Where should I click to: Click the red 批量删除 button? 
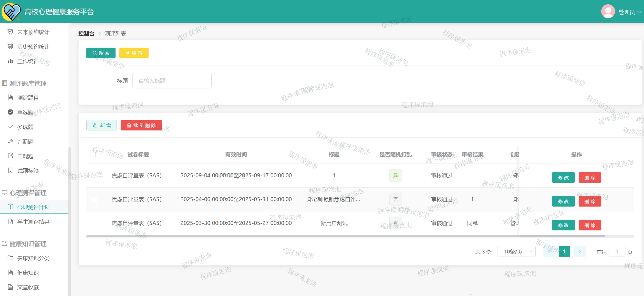coord(141,125)
